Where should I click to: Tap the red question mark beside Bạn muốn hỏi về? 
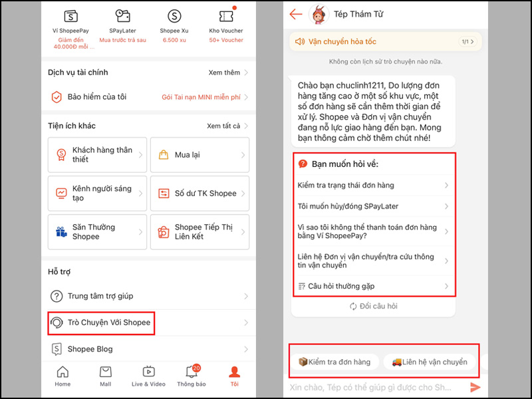click(x=303, y=164)
